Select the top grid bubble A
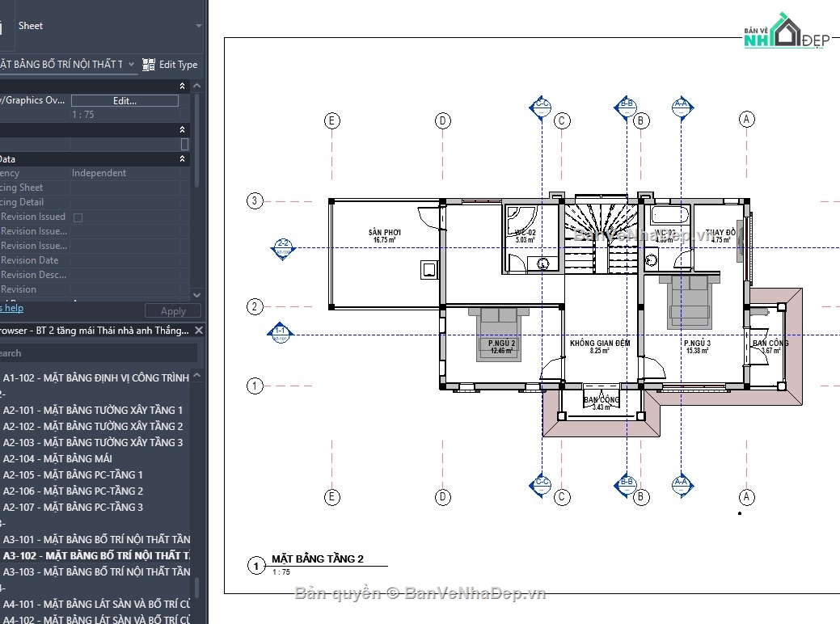The width and height of the screenshot is (840, 624). [x=747, y=119]
